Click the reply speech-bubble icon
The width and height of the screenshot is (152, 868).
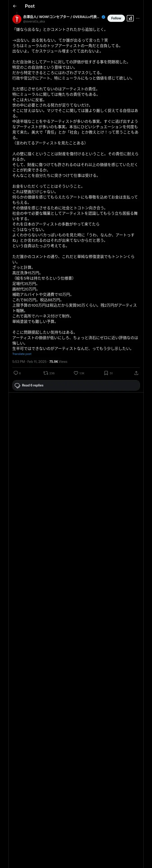16,373
